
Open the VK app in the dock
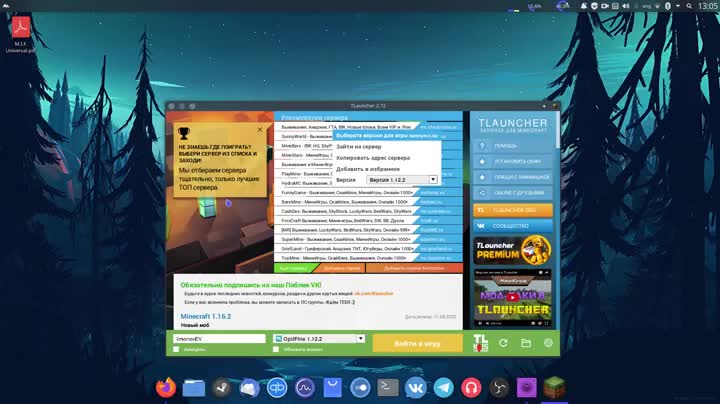tap(415, 387)
